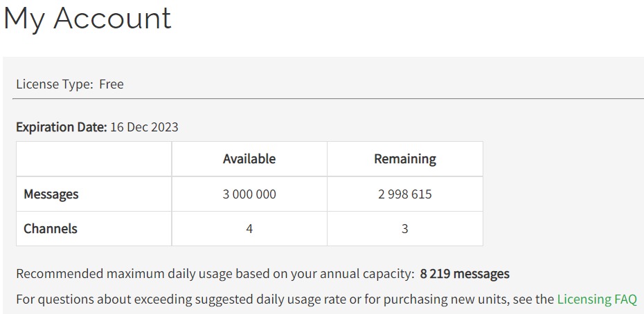Click the Remaining column header
Screen dimensions: 644x314
coord(405,159)
